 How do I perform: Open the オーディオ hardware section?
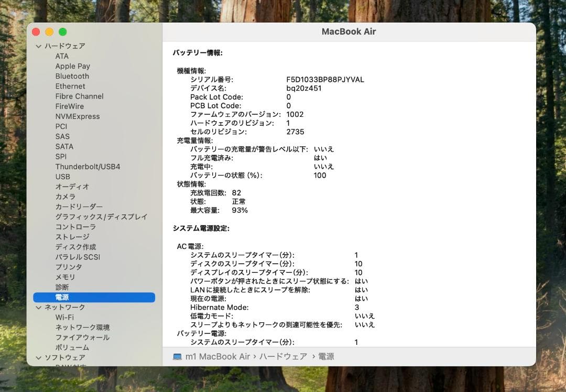[x=71, y=187]
